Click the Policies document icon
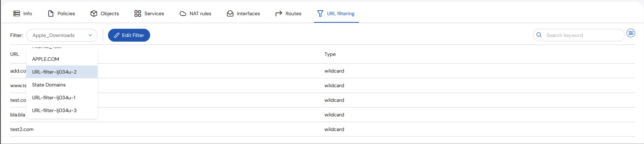Screen dimensions: 644x144 (51, 14)
